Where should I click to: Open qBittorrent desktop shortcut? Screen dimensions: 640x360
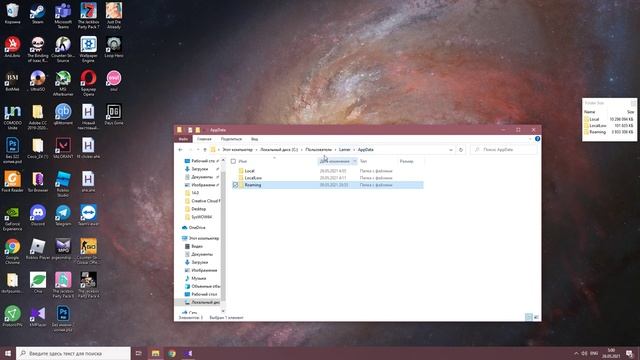click(63, 114)
